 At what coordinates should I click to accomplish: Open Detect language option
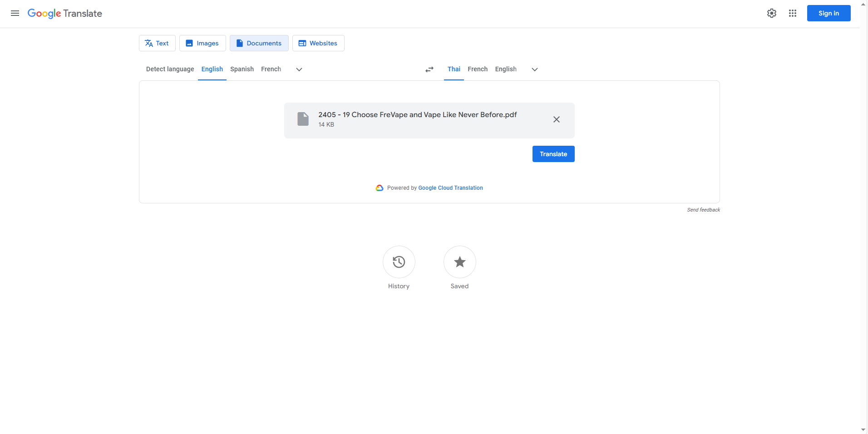pos(170,69)
